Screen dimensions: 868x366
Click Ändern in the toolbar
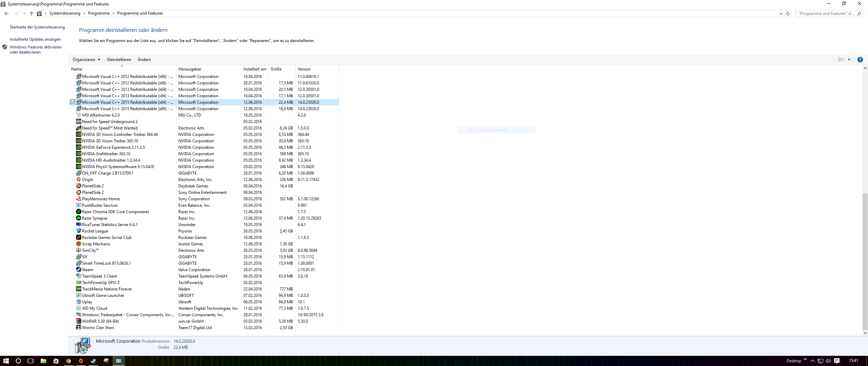coord(144,60)
